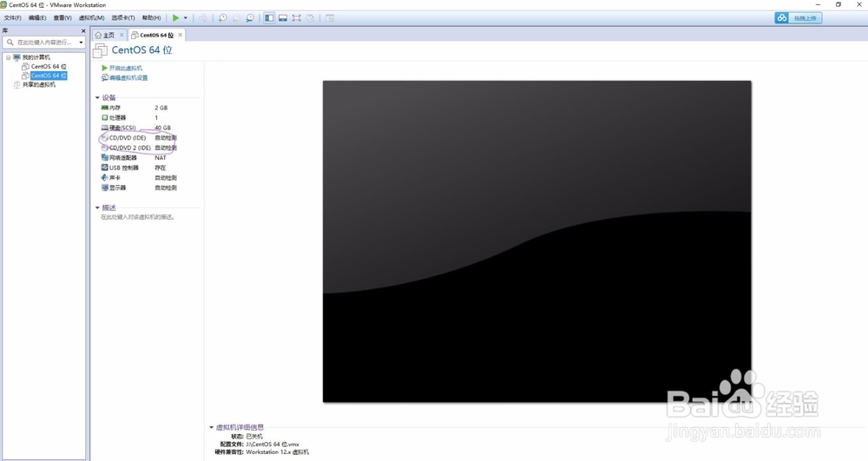Viewport: 868px width, 461px height.
Task: Open the 文件(F) menu
Action: tap(13, 17)
